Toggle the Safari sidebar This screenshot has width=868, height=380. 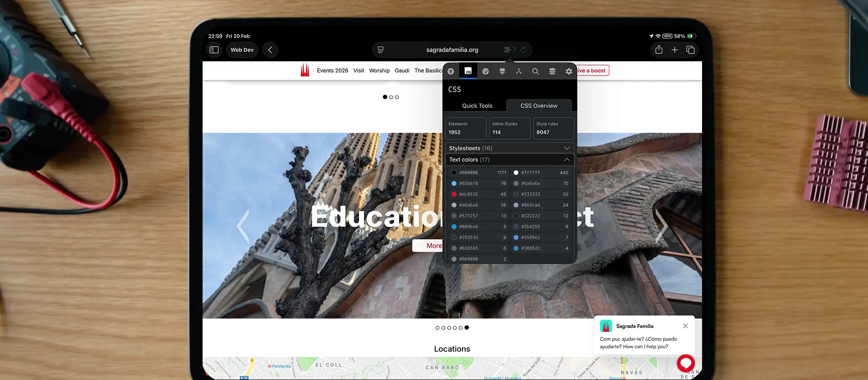[214, 50]
